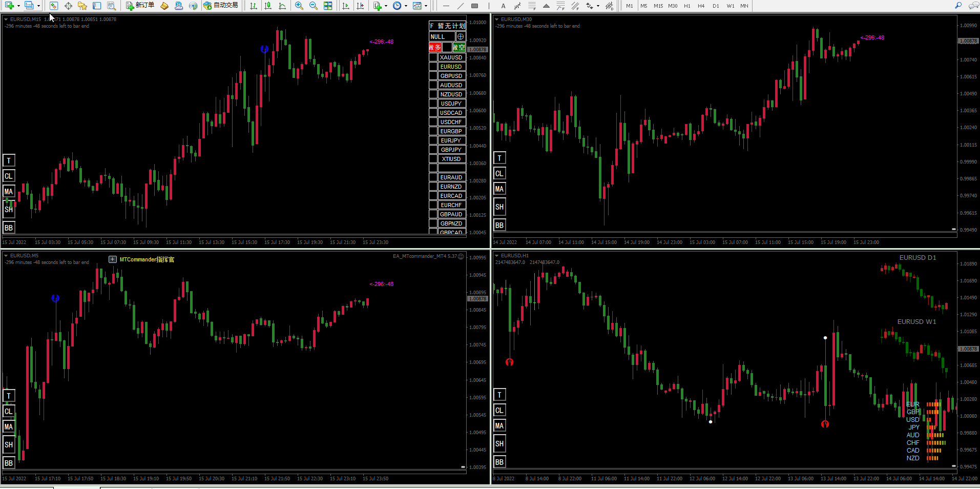Open the chart profiles icon
Viewport: 980px width, 489px height.
point(29,6)
